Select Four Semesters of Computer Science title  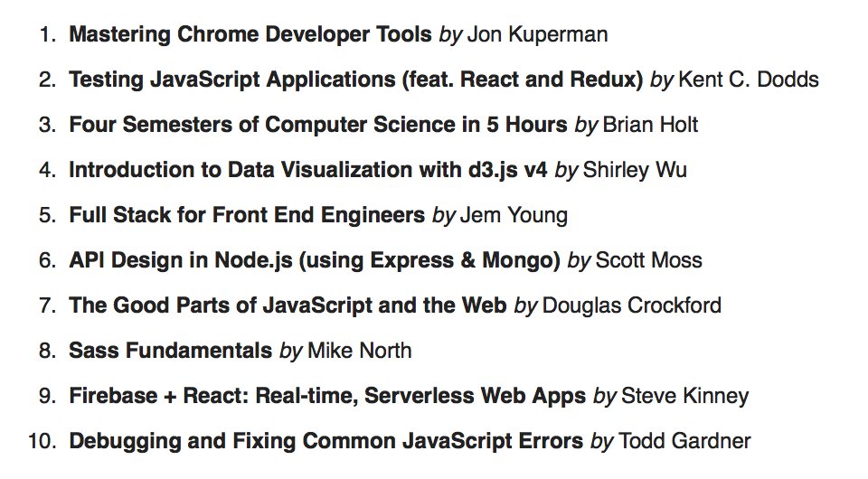318,125
